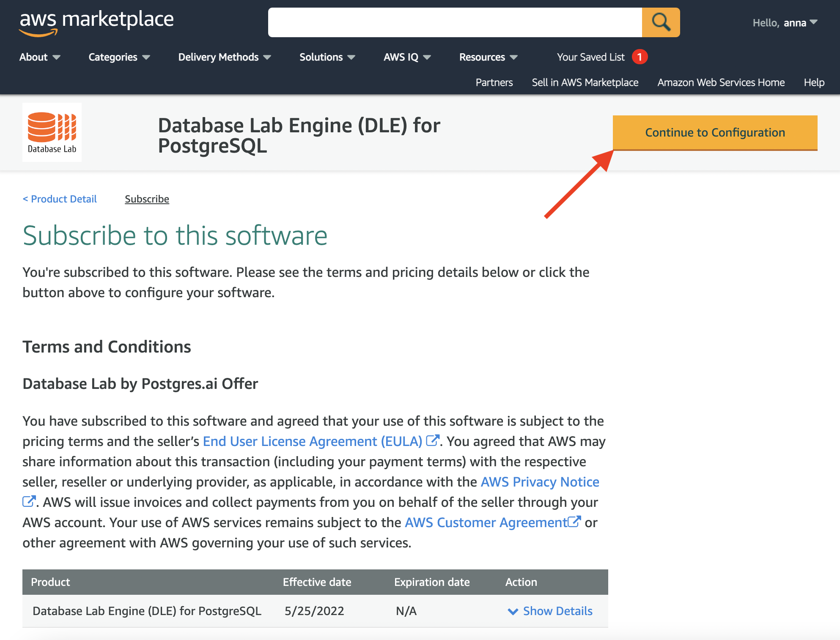The height and width of the screenshot is (640, 840).
Task: Click Database Lab Engine (DLE) for PostgreSQL table cell
Action: pyautogui.click(x=147, y=611)
